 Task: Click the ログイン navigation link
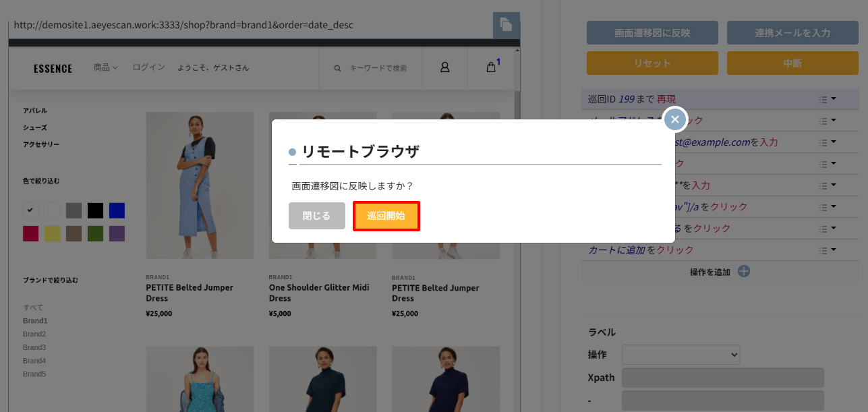tap(149, 67)
